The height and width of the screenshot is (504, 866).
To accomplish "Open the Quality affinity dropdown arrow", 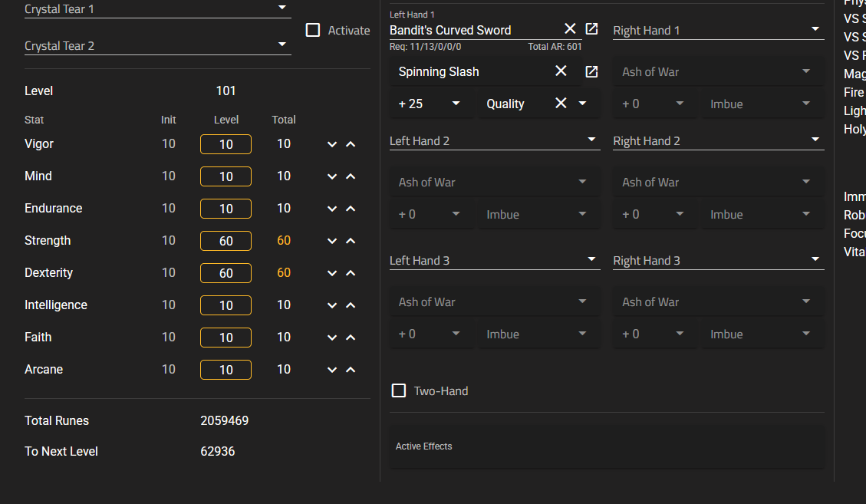I will [582, 103].
